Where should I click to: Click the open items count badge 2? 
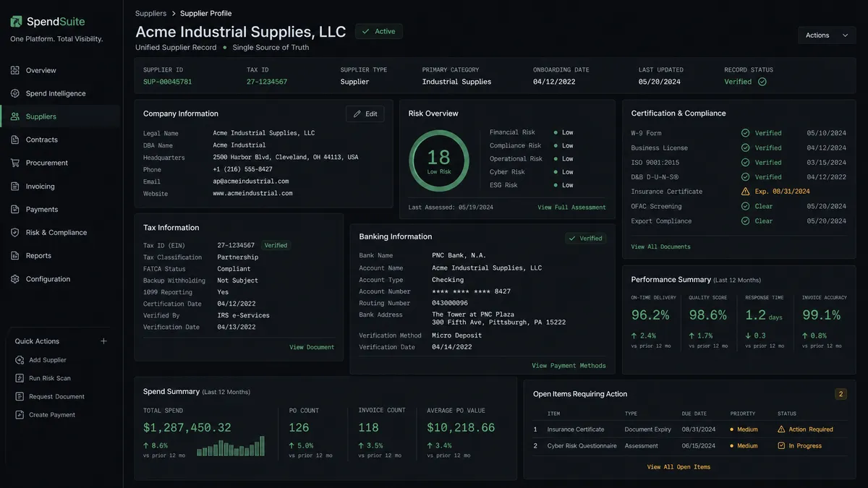(841, 394)
